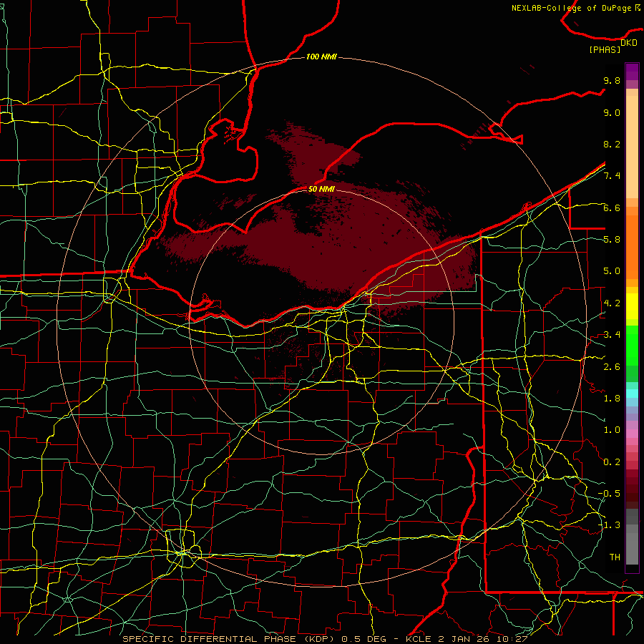Screen dimensions: 644x644
Task: Click the 50 NMI range ring label
Action: tap(321, 189)
